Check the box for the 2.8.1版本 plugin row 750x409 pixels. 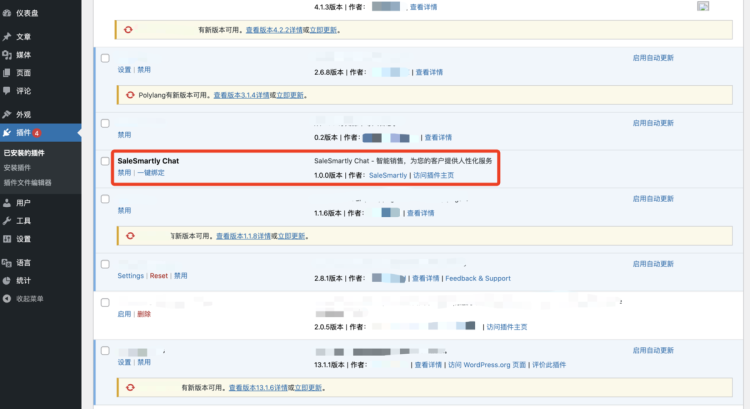pyautogui.click(x=105, y=264)
